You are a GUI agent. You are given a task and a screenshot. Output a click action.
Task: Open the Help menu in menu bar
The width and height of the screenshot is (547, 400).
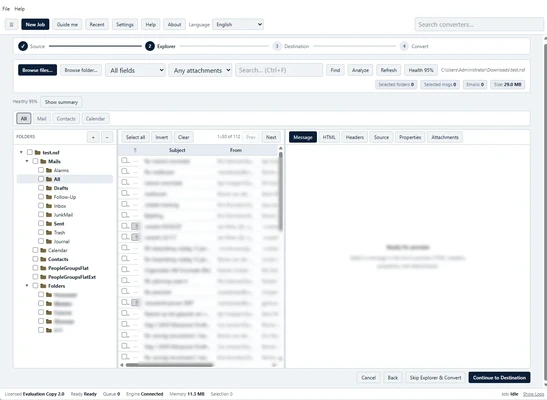tap(20, 9)
